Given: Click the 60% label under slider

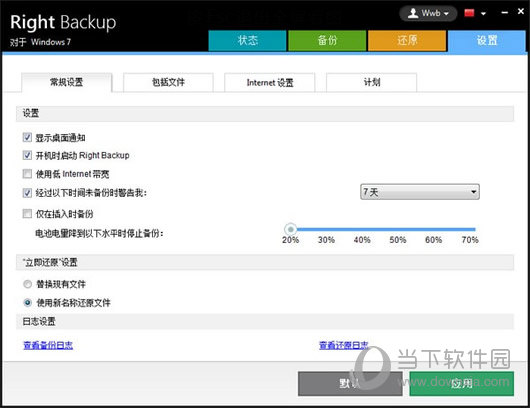Looking at the screenshot, I should coord(434,240).
